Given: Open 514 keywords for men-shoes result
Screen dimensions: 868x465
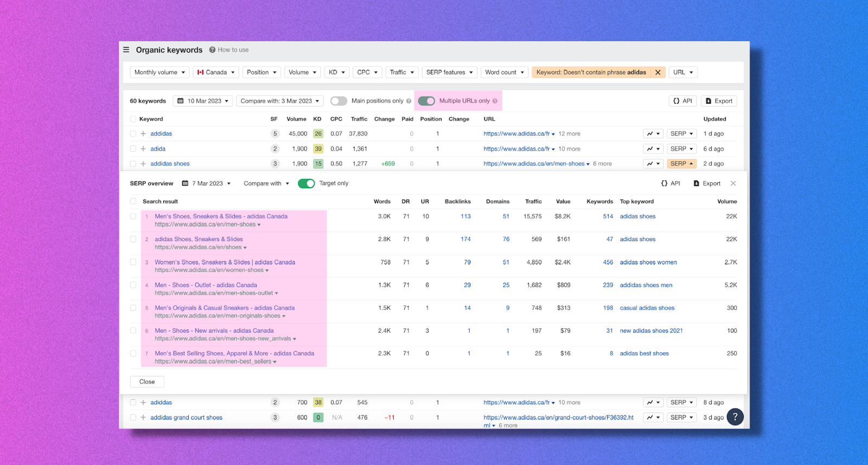Looking at the screenshot, I should (608, 216).
